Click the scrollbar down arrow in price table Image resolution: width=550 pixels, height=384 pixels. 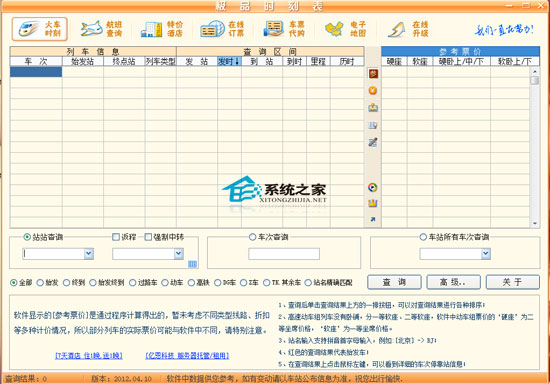(535, 223)
